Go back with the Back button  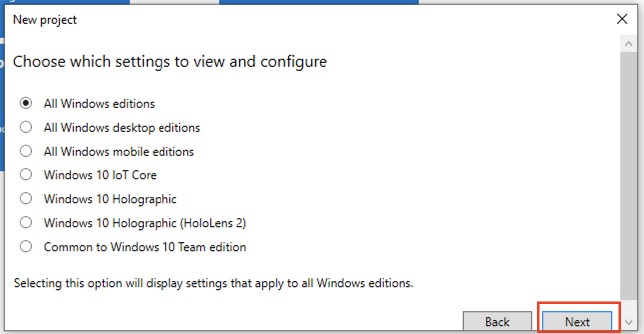(497, 322)
